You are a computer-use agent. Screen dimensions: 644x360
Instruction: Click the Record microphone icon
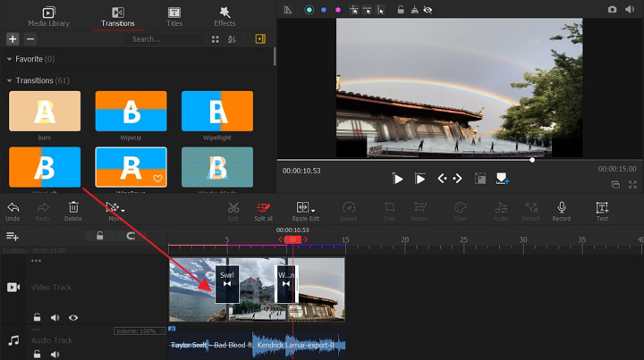tap(561, 207)
